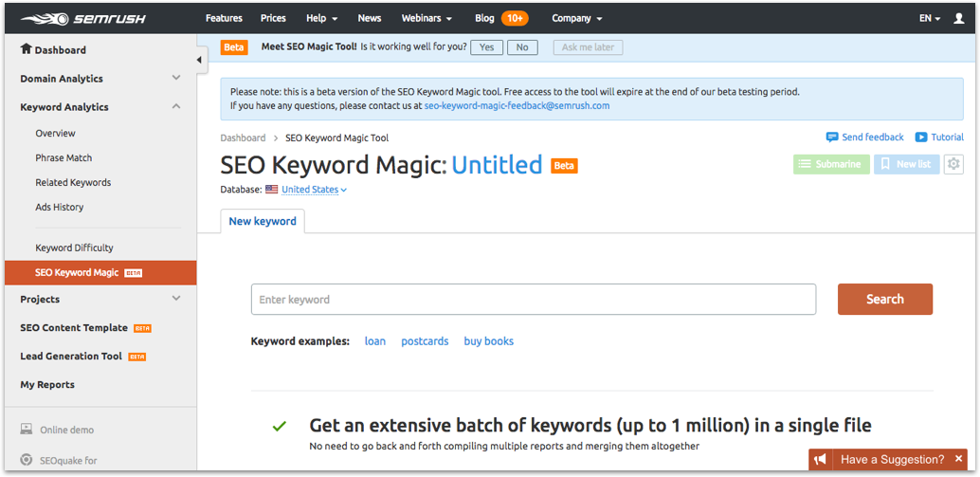Screen dimensions: 980x477
Task: Click the megaphone suggestion icon
Action: [821, 460]
